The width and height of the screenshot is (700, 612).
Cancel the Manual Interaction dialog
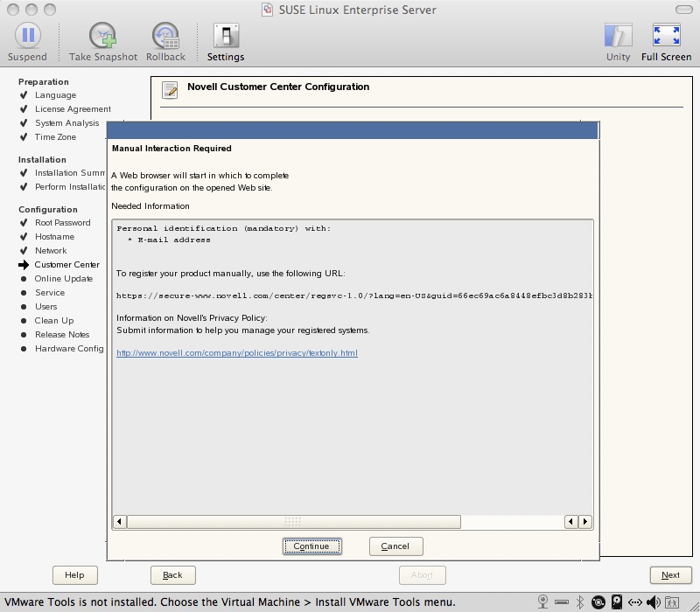click(395, 546)
